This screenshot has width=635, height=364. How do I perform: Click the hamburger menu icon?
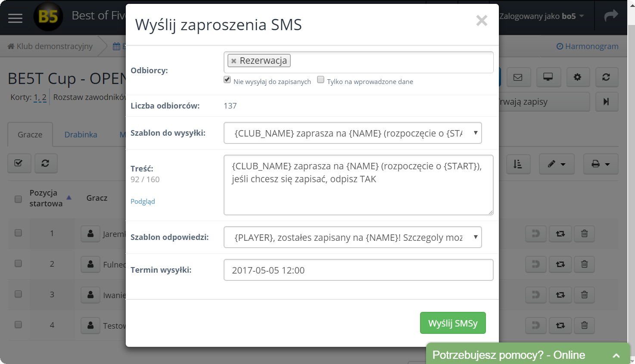(15, 18)
